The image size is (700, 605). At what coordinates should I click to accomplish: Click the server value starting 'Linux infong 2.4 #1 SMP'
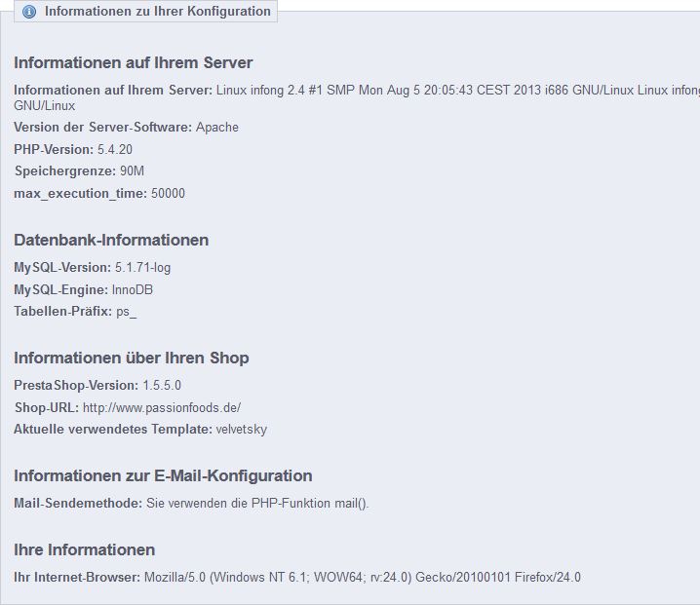(458, 91)
